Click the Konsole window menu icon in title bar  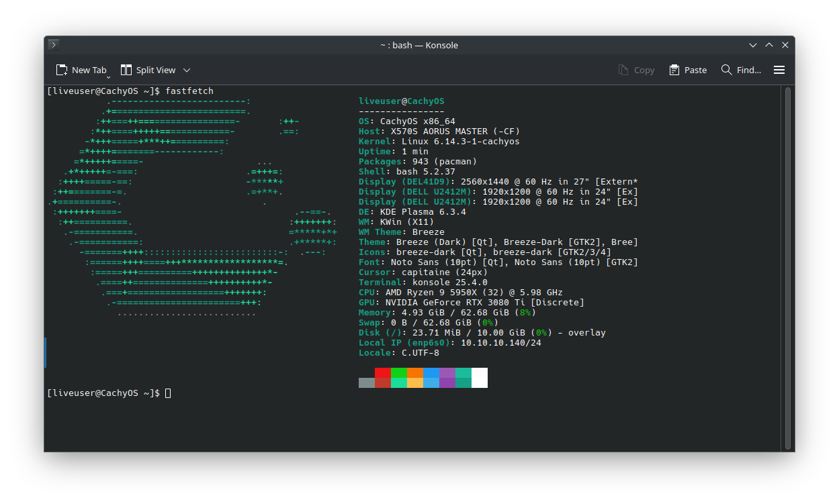[54, 45]
